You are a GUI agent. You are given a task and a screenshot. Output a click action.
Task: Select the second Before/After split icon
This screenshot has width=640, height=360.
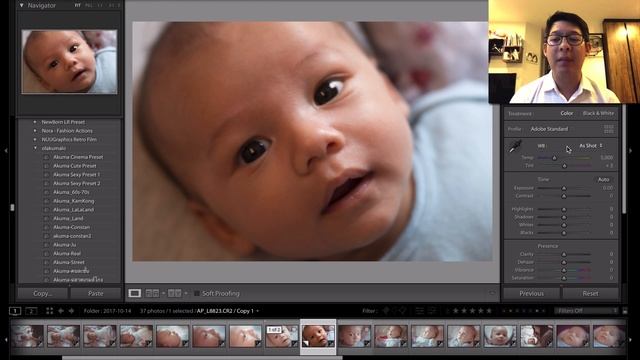click(175, 293)
